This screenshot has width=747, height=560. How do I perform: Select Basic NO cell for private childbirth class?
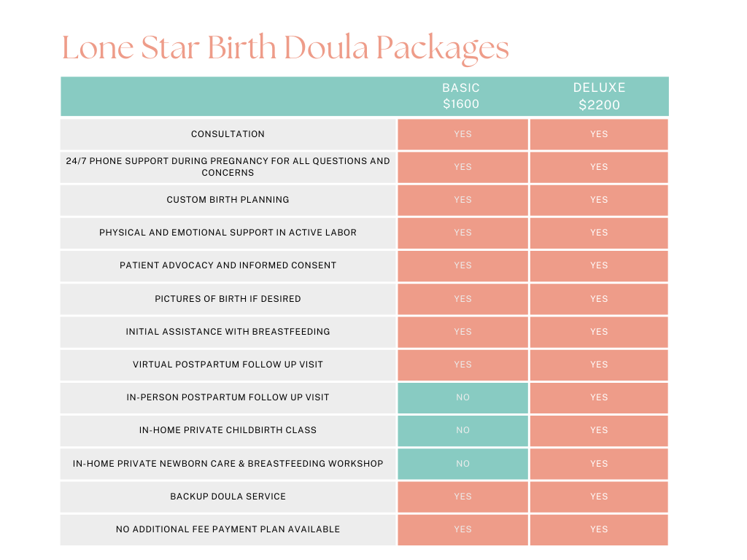click(462, 430)
